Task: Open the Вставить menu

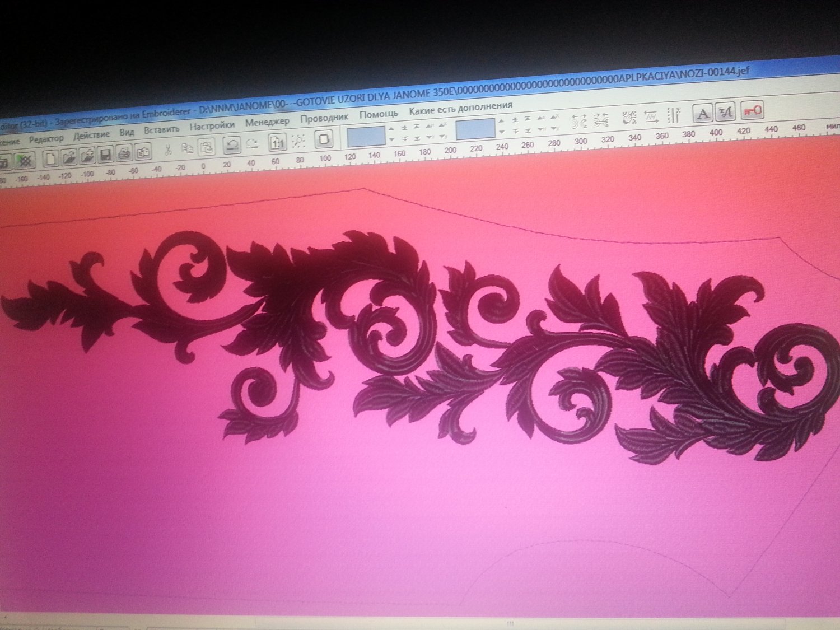Action: (x=161, y=130)
